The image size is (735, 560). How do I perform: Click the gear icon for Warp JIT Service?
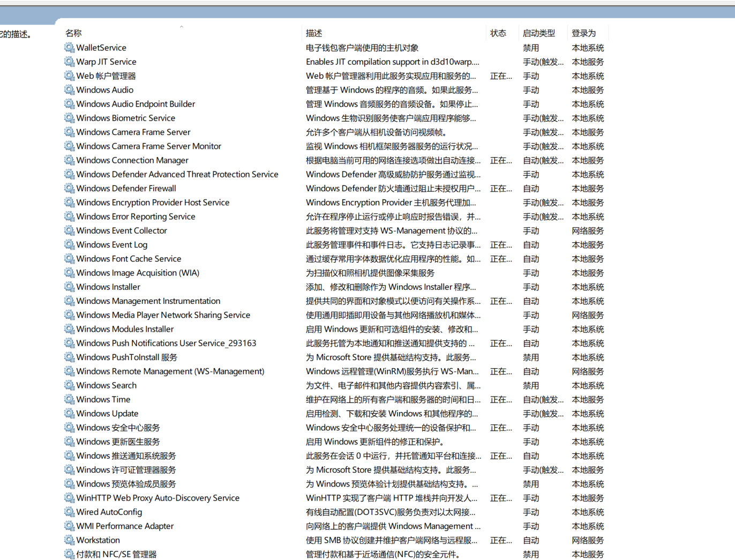69,62
